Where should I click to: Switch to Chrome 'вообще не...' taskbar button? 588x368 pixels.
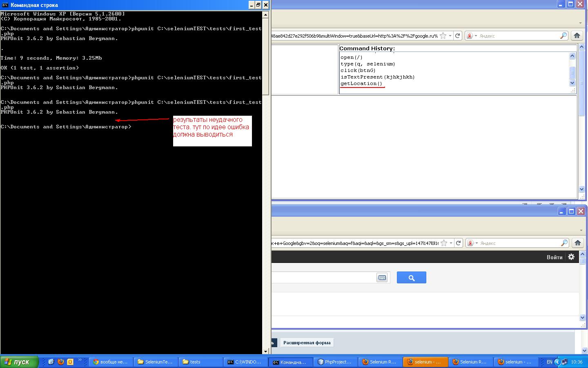111,362
